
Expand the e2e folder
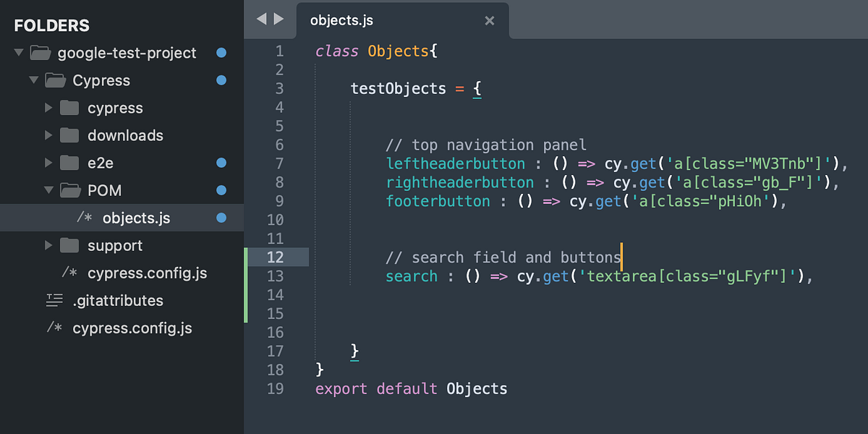click(x=48, y=163)
